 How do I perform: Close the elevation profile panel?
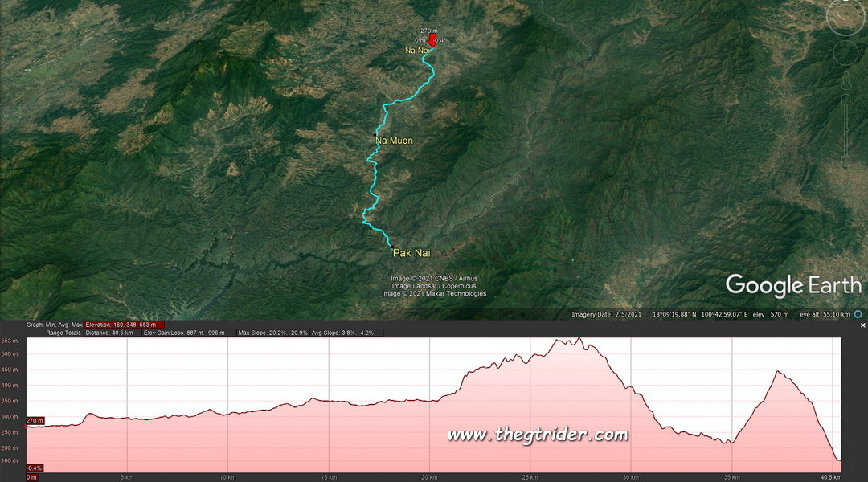pyautogui.click(x=862, y=325)
